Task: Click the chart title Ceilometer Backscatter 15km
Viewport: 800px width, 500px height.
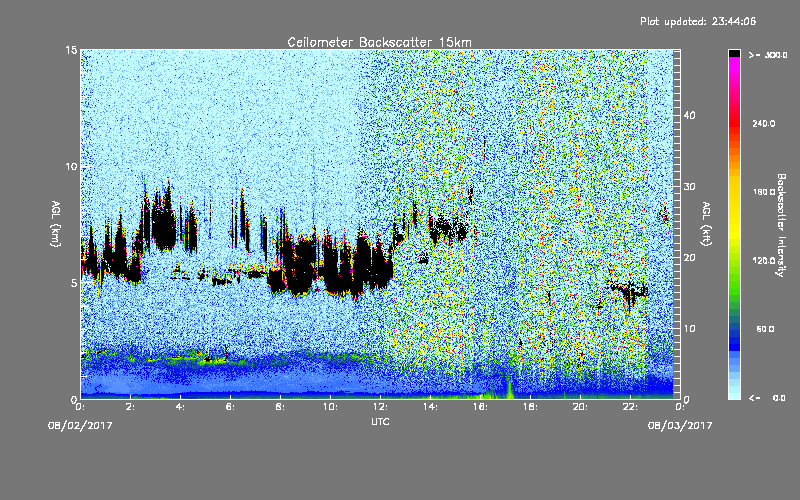Action: point(380,42)
